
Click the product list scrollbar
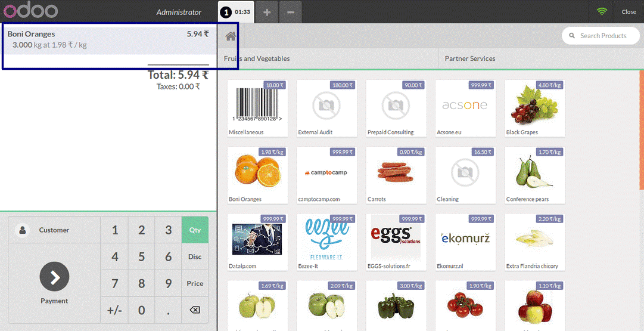pos(642,129)
